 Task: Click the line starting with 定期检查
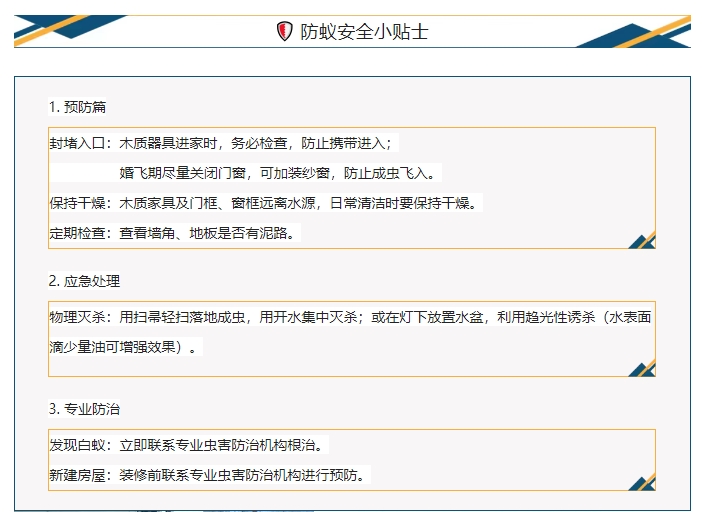(173, 233)
